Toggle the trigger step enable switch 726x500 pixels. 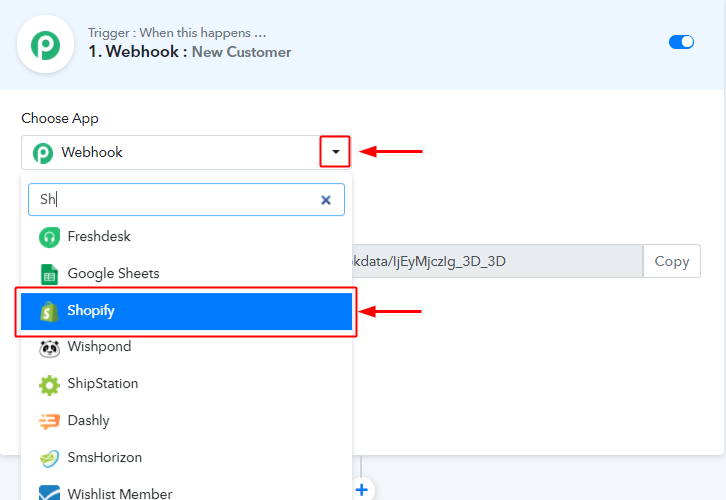click(681, 42)
